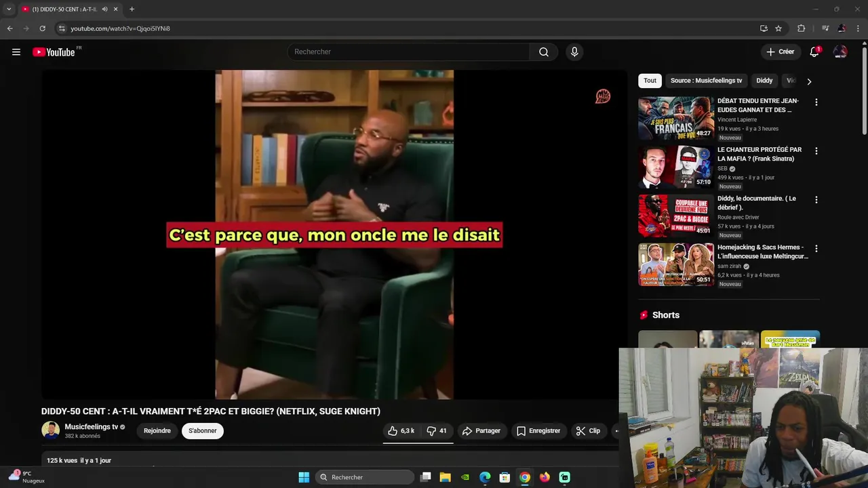
Task: Start voice search with microphone icon
Action: click(574, 52)
